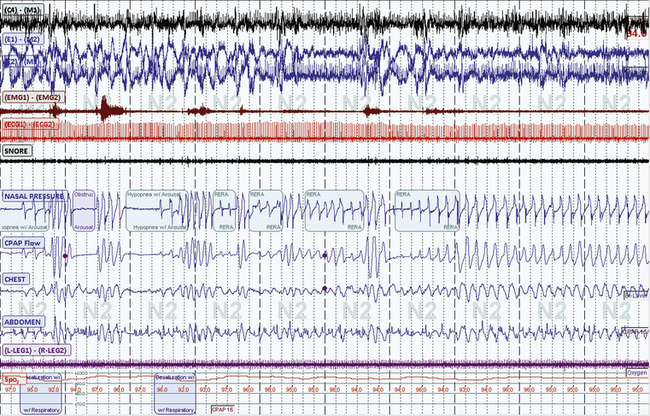Click the red 94.0 value indicator
650x416 pixels.
pyautogui.click(x=637, y=33)
